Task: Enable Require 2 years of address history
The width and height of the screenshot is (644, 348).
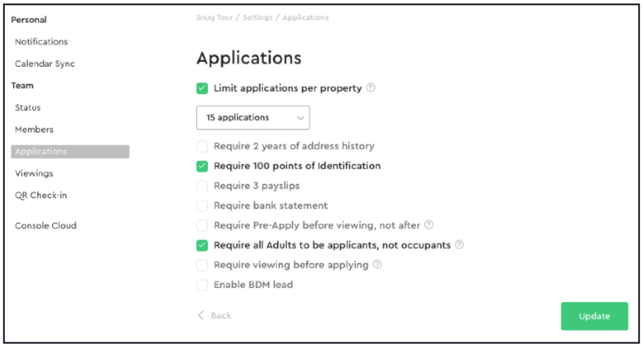Action: pos(202,146)
